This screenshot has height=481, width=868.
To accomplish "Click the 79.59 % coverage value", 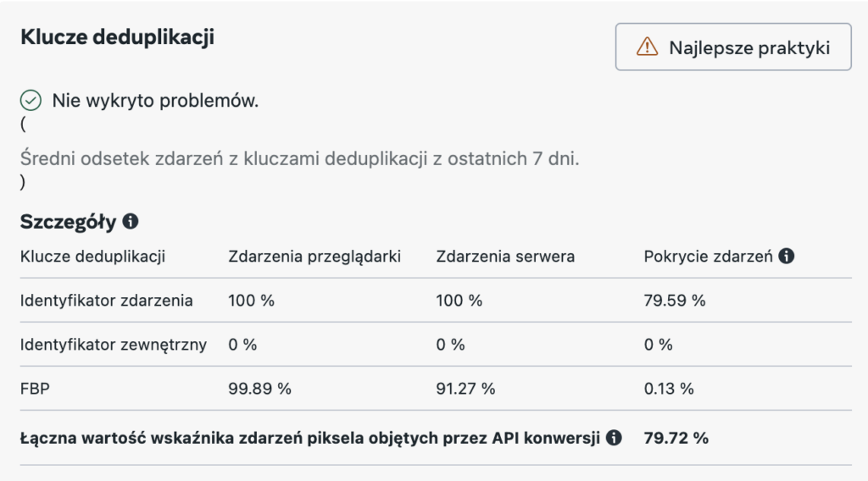I will 675,301.
